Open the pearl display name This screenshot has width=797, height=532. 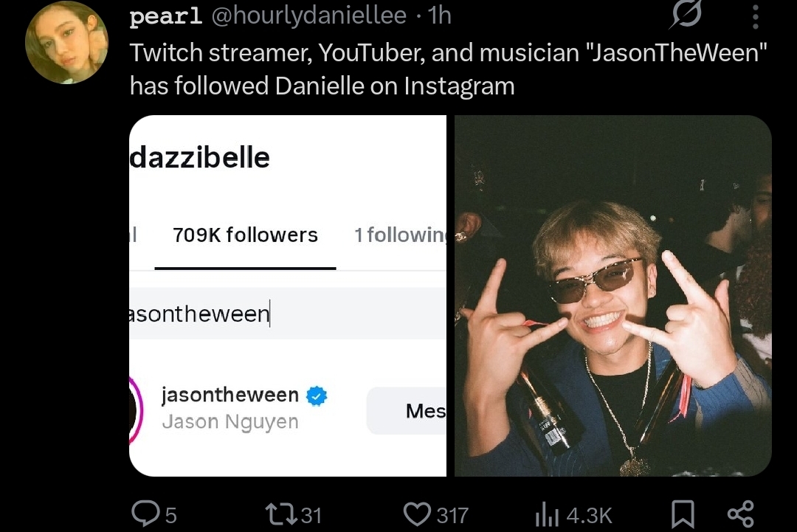tap(166, 15)
